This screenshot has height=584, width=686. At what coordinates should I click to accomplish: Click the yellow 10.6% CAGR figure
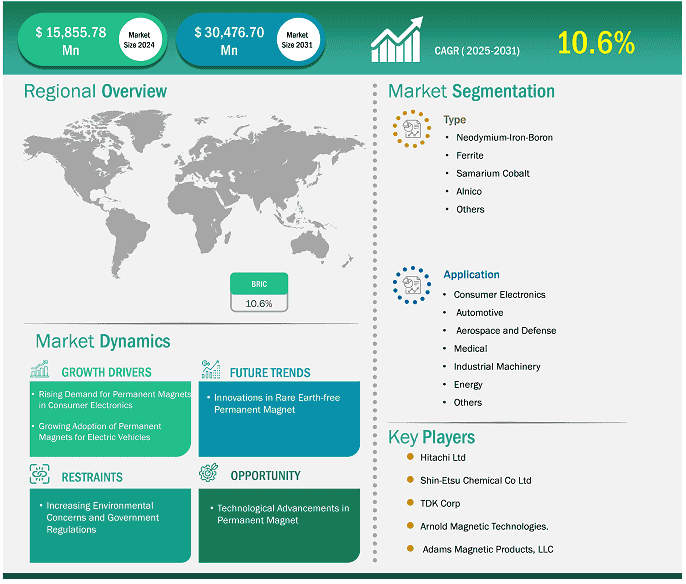click(x=596, y=43)
